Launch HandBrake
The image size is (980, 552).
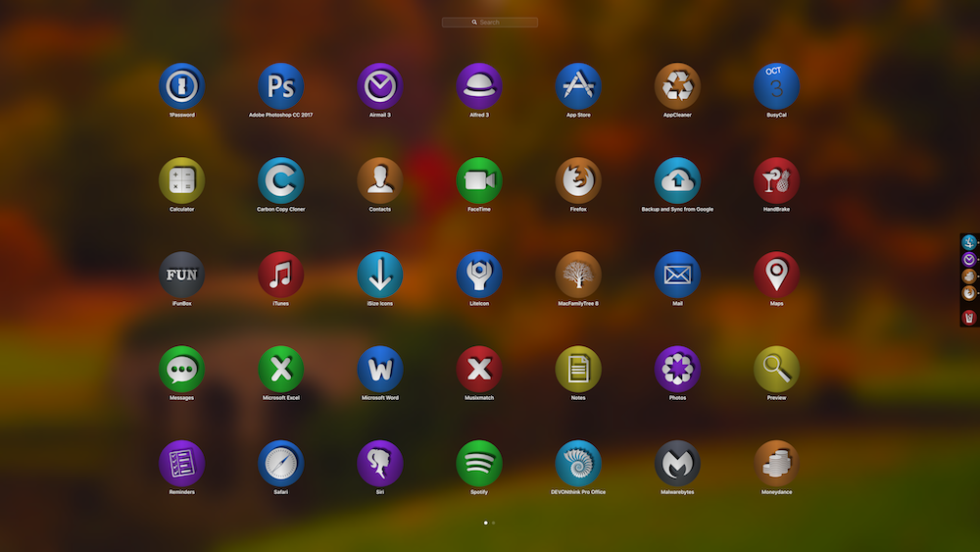point(776,180)
